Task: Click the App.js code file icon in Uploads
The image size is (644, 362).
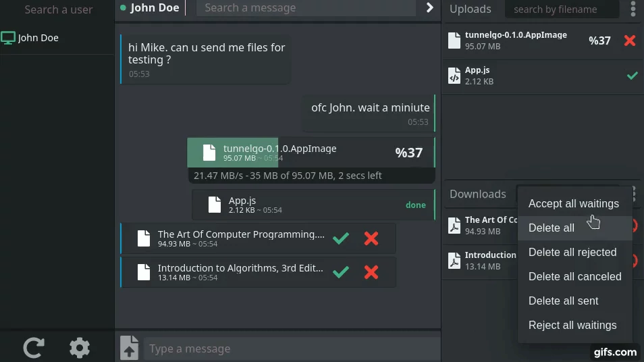Action: [x=454, y=76]
